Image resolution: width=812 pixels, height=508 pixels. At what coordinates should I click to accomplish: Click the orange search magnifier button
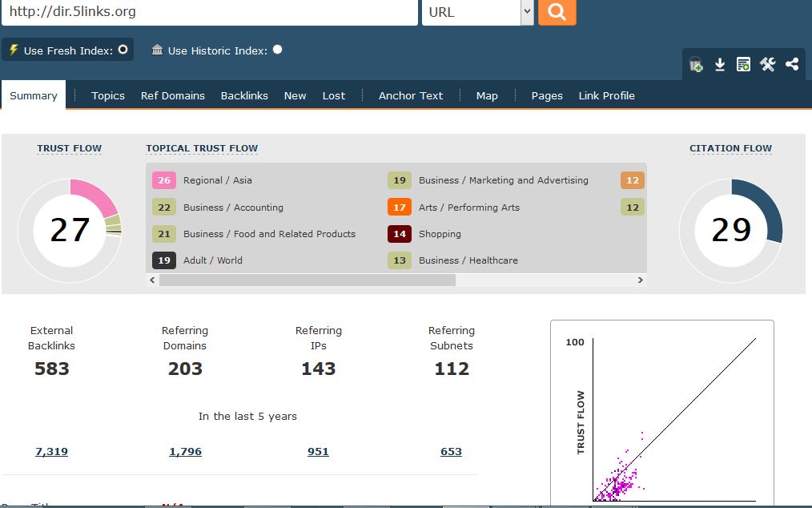coord(557,12)
